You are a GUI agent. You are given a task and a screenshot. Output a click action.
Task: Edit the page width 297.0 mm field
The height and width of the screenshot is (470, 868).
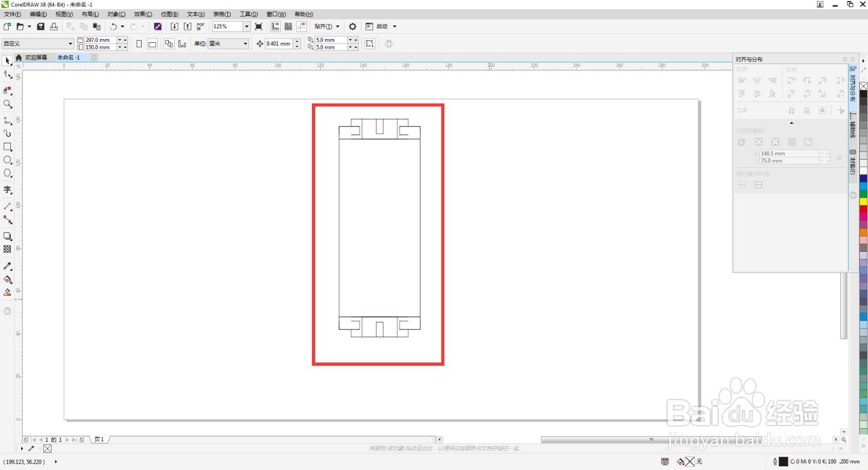[x=100, y=40]
